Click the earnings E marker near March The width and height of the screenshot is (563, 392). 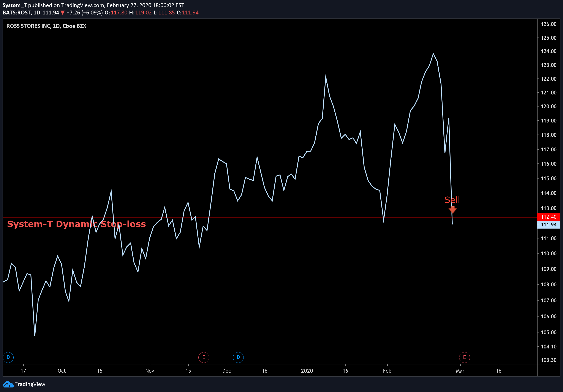[x=464, y=357]
